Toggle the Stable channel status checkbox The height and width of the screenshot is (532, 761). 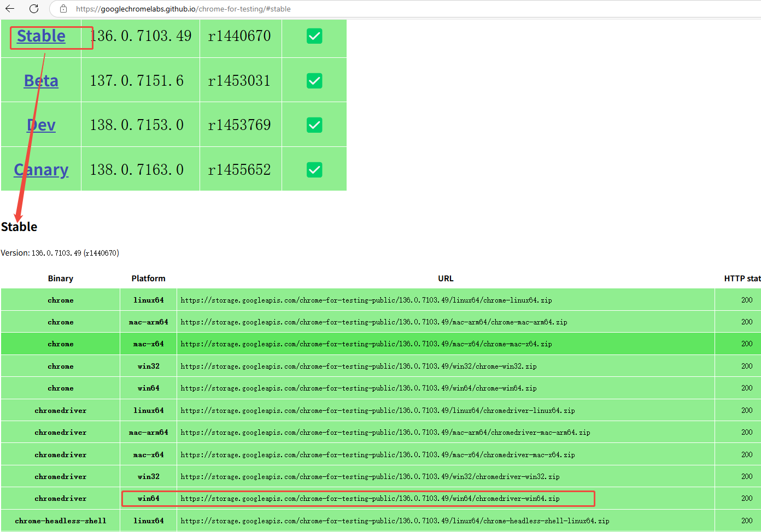point(314,36)
